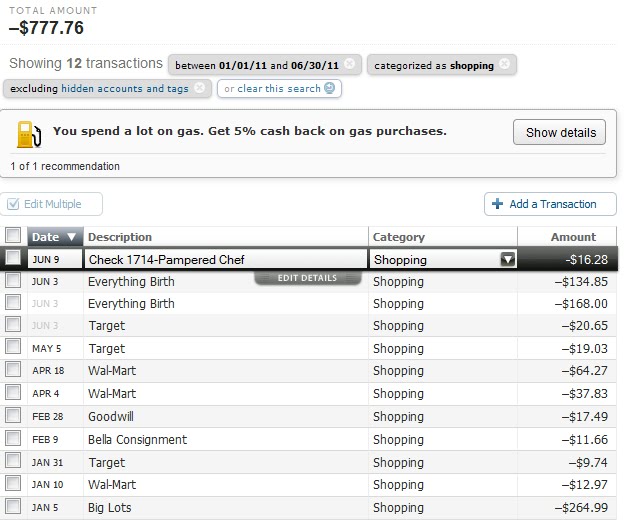The height and width of the screenshot is (532, 624).
Task: Sort by Description column header
Action: point(120,237)
